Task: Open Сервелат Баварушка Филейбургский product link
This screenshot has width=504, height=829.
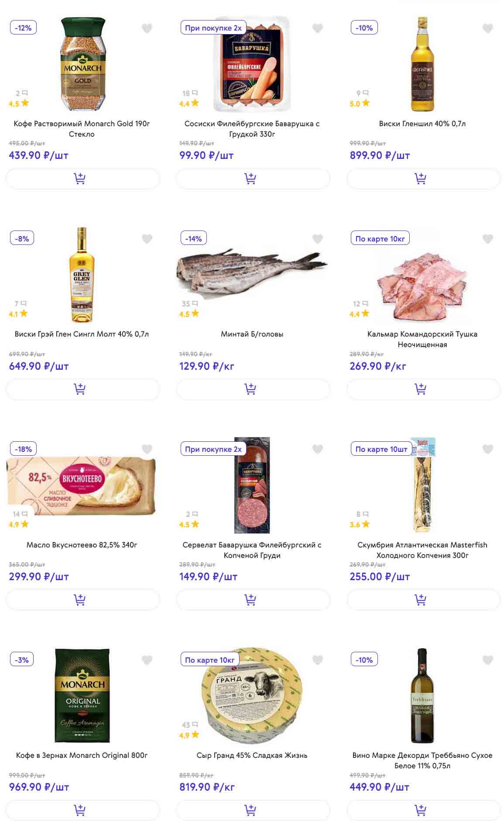Action: click(x=252, y=550)
